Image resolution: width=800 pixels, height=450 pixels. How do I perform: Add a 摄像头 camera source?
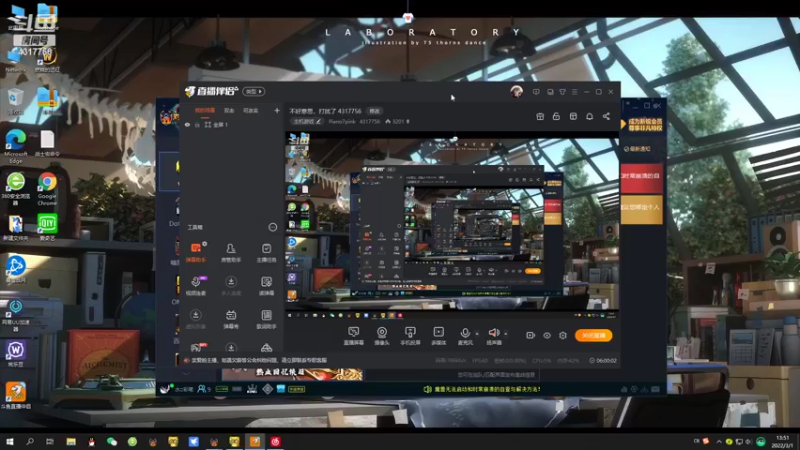click(x=382, y=336)
